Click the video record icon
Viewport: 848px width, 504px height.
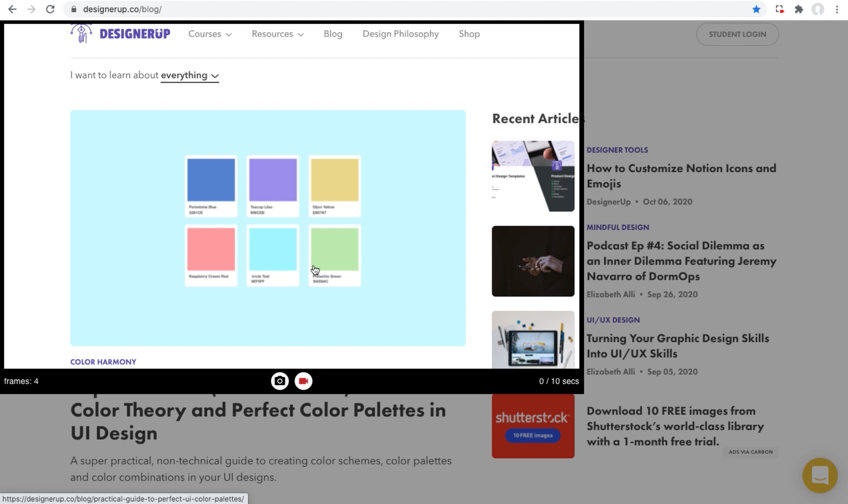(303, 381)
